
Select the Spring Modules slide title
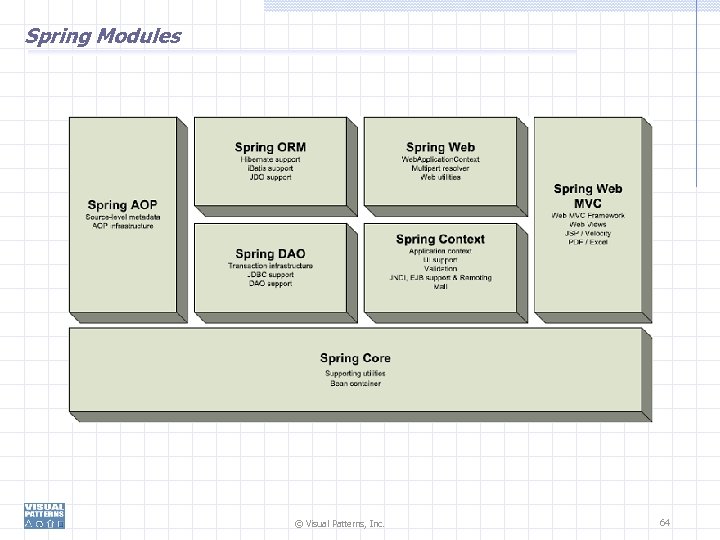[x=103, y=36]
